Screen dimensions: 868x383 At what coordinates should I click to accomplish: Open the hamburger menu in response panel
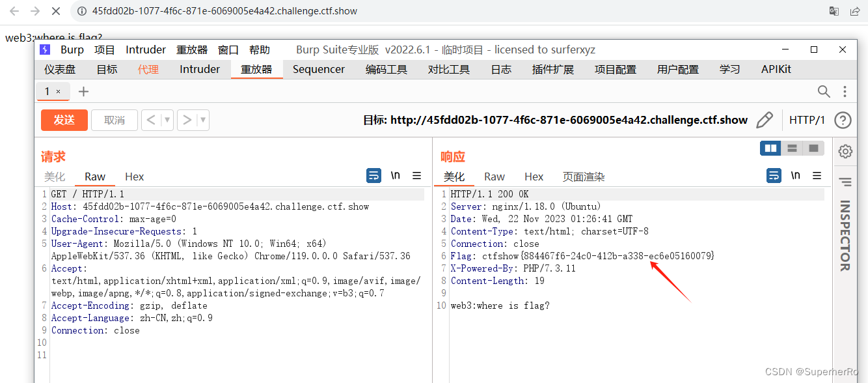816,175
